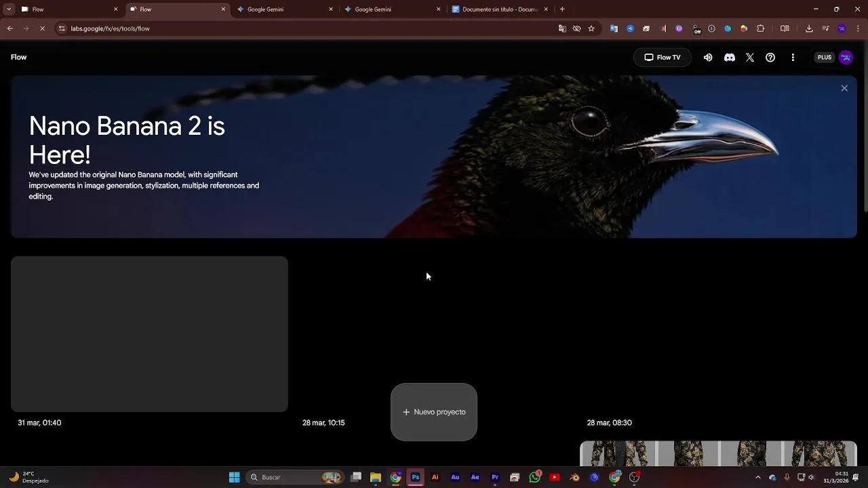Open the Chrome extensions puzzle icon
Image resolution: width=868 pixels, height=488 pixels.
(760, 28)
